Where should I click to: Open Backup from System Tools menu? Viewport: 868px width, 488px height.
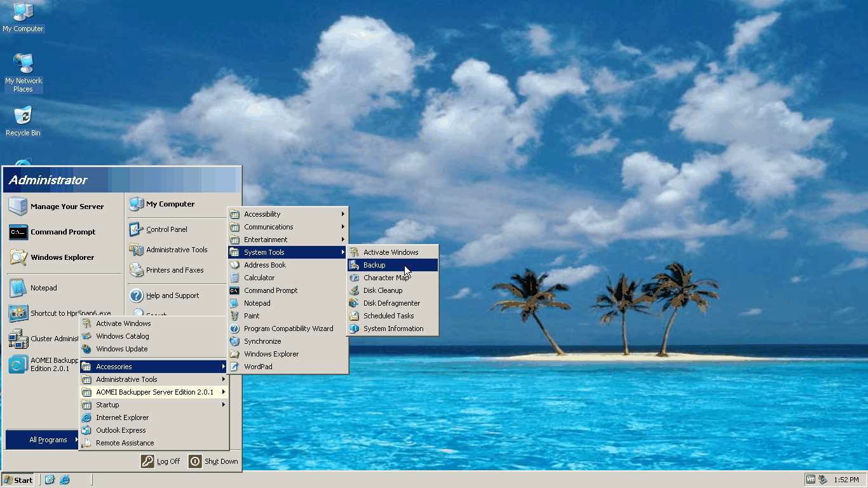pyautogui.click(x=375, y=265)
